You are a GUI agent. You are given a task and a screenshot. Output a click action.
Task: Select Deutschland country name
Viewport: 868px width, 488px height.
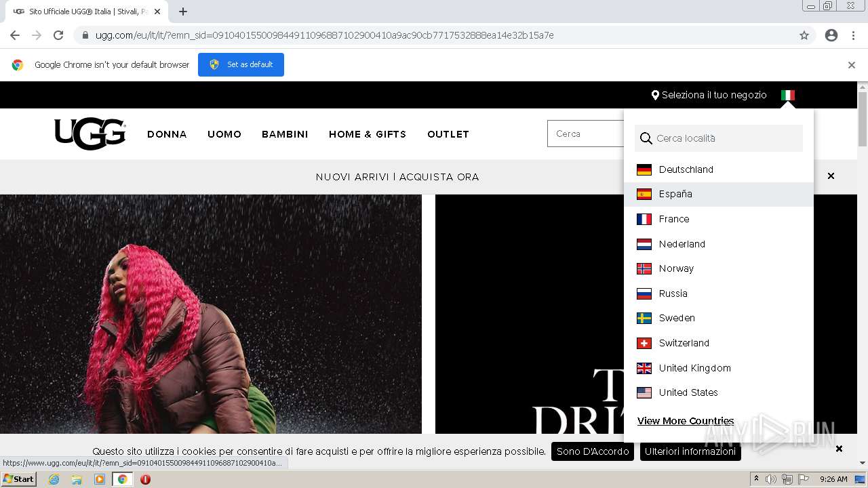tap(686, 169)
